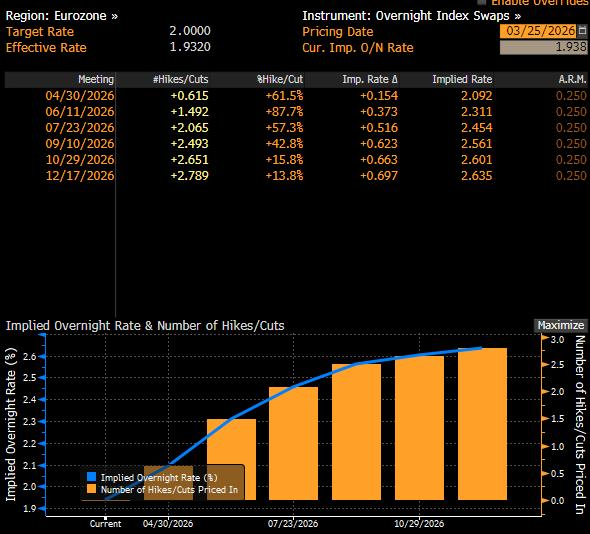Click the +0.663 implied rate change cell
Viewport: 590px width, 534px height.
tap(379, 160)
